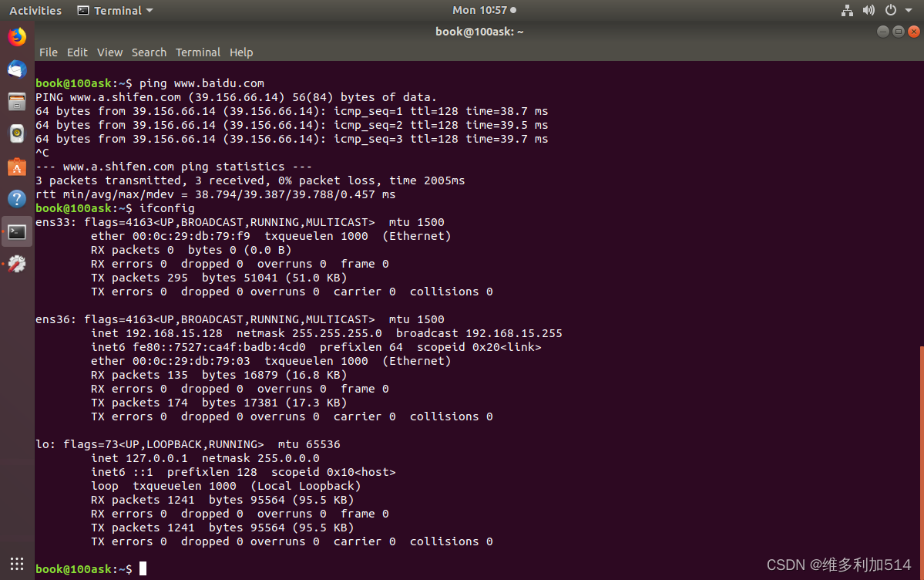The image size is (924, 580).
Task: Open the Tweaks tool from the dock
Action: pyautogui.click(x=16, y=263)
